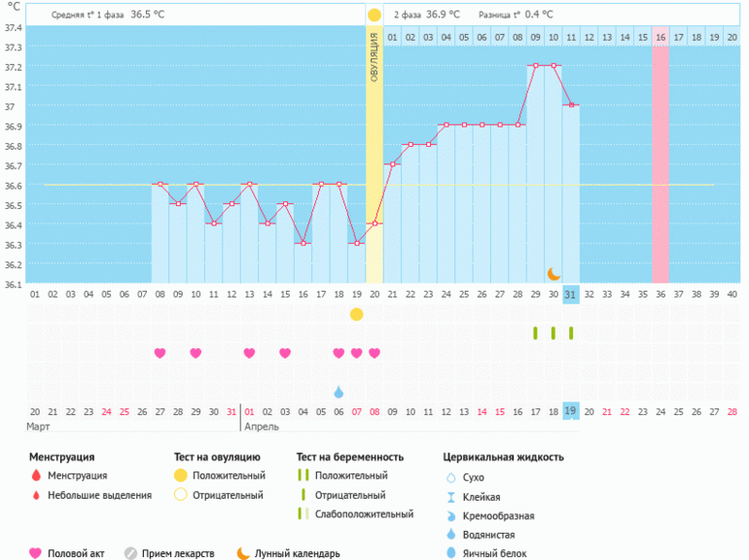Select the highlighted date 19 in calendar row

click(571, 411)
